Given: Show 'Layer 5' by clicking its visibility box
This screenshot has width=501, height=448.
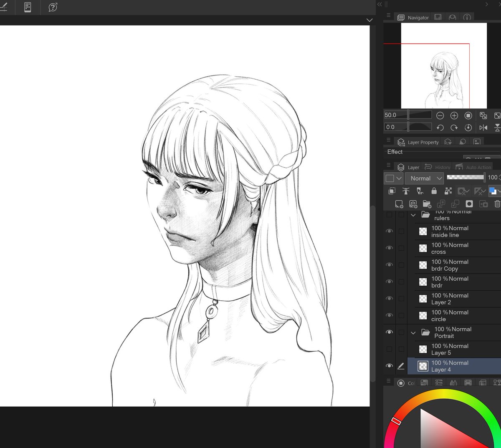Looking at the screenshot, I should (x=390, y=349).
